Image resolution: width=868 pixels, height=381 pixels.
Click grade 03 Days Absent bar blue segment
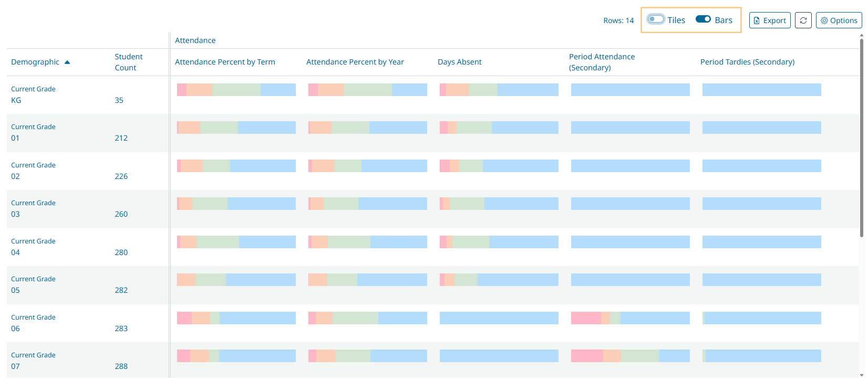521,204
